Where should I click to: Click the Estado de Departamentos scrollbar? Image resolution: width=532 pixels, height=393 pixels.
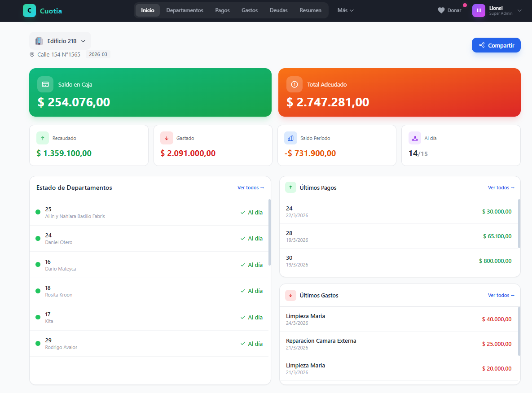point(270,232)
